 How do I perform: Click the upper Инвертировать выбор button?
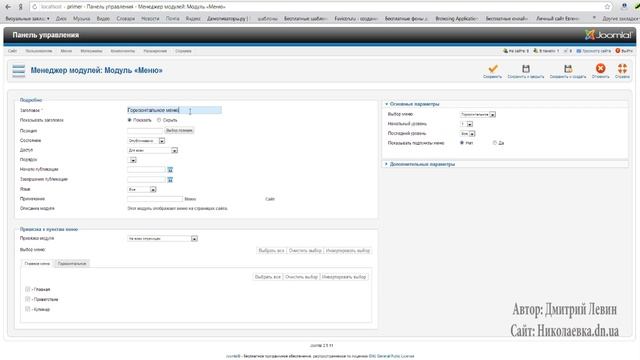(348, 251)
